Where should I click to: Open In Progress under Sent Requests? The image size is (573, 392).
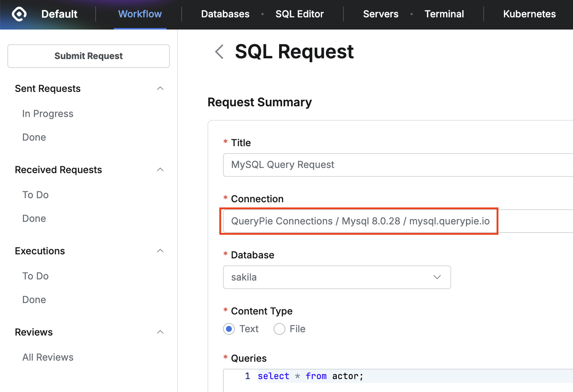tap(48, 114)
